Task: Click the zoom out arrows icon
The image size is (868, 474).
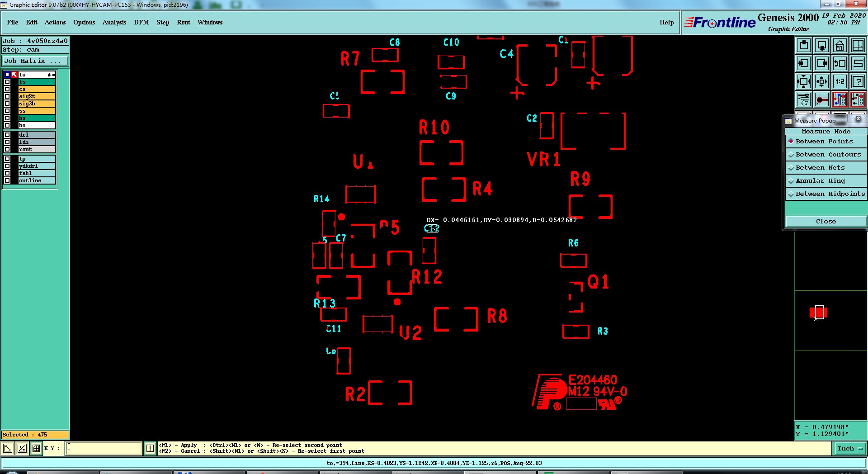Action: [x=822, y=81]
